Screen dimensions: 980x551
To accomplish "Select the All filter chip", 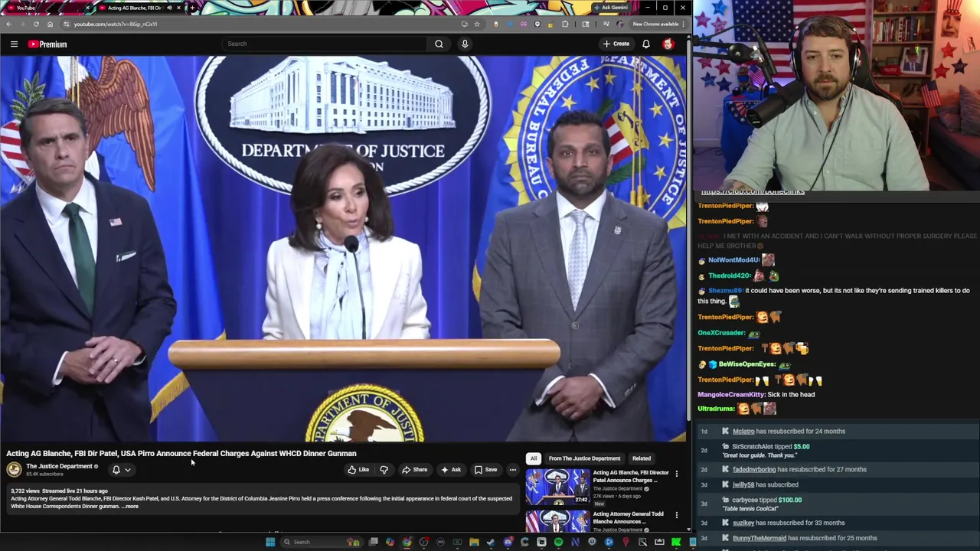I will pyautogui.click(x=534, y=458).
